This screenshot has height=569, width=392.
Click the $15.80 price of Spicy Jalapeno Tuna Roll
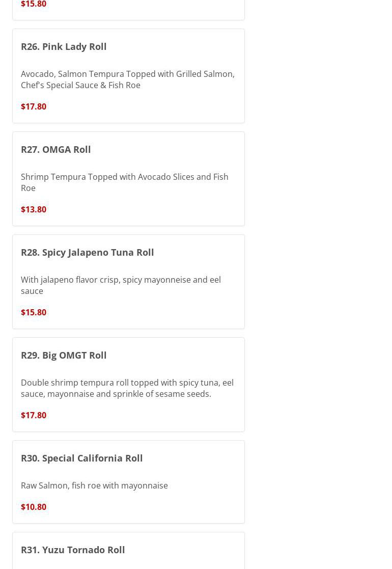click(34, 312)
